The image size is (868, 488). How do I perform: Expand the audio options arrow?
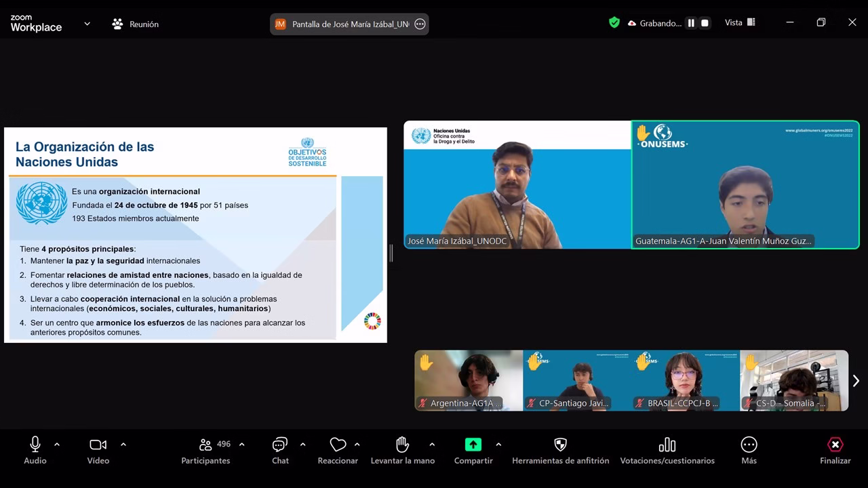pyautogui.click(x=57, y=445)
